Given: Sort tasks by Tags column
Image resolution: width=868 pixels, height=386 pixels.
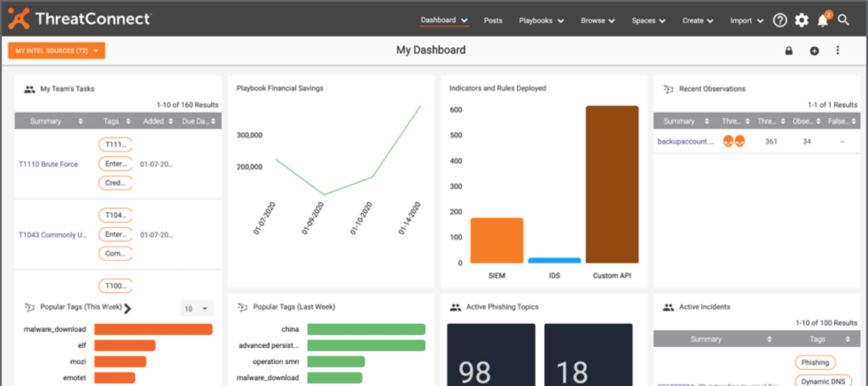Looking at the screenshot, I should [128, 121].
